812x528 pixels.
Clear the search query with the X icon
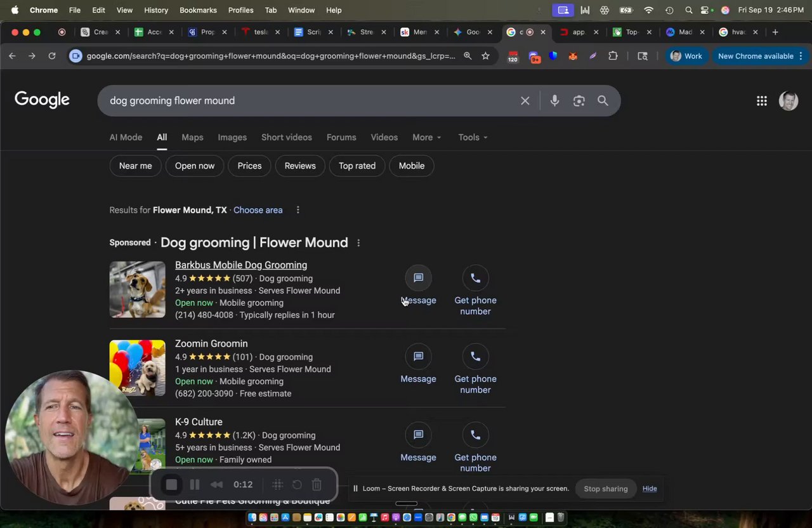[525, 100]
